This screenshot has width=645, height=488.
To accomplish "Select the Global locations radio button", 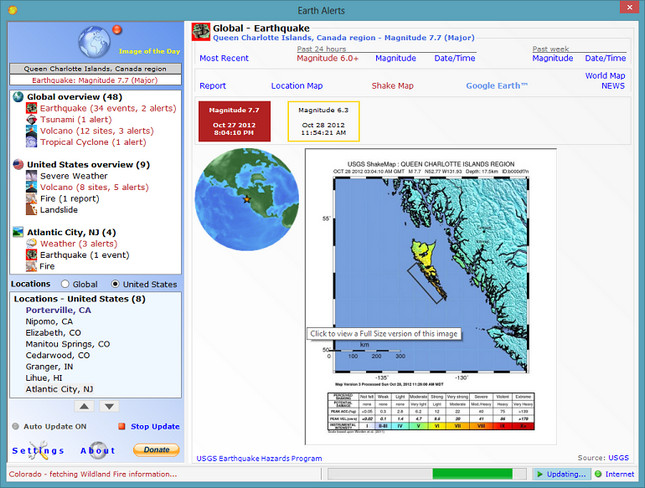I will [x=66, y=284].
